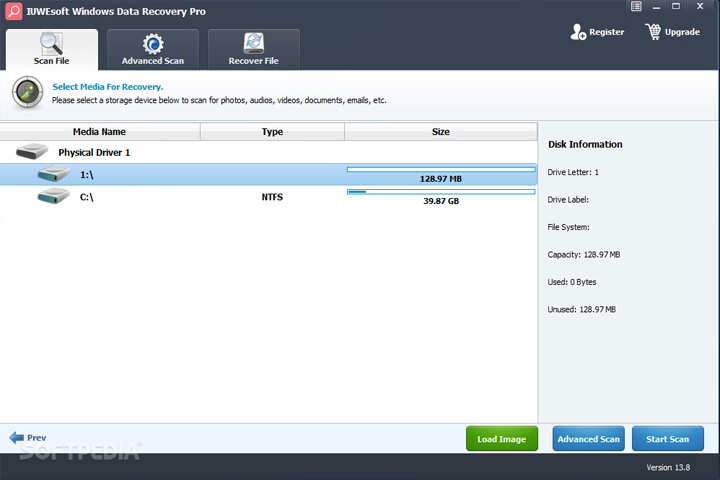Click the Upgrade shopping cart icon
720x480 pixels.
click(653, 32)
